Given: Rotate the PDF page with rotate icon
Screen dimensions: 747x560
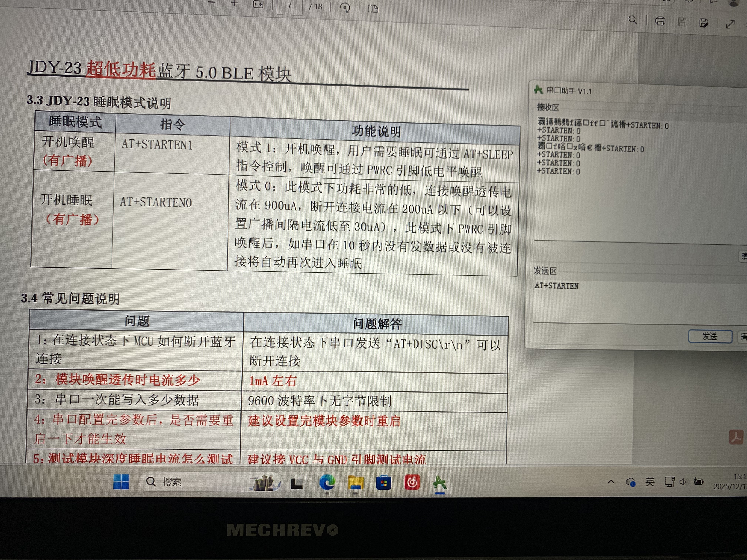Looking at the screenshot, I should pos(345,7).
